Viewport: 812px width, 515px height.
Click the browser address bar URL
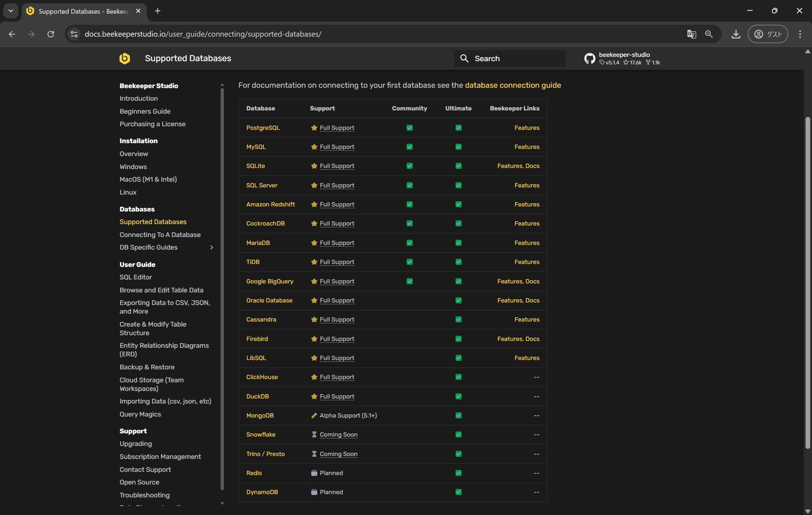(x=203, y=34)
